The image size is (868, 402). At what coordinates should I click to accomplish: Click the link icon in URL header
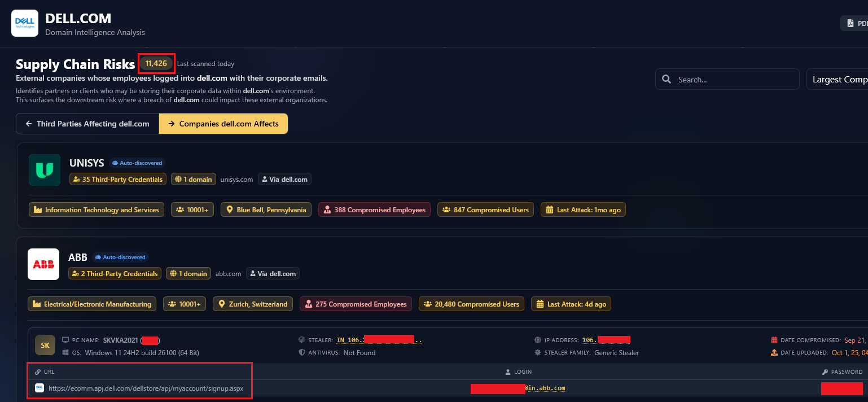pos(38,372)
